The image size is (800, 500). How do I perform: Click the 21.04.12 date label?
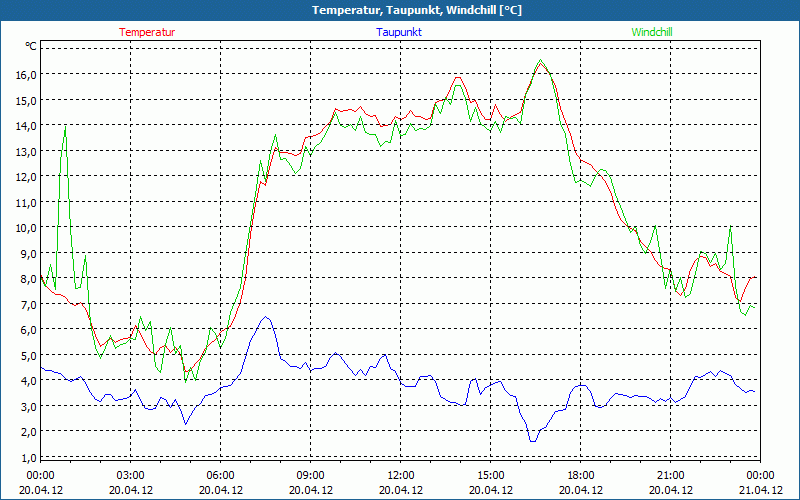point(760,490)
